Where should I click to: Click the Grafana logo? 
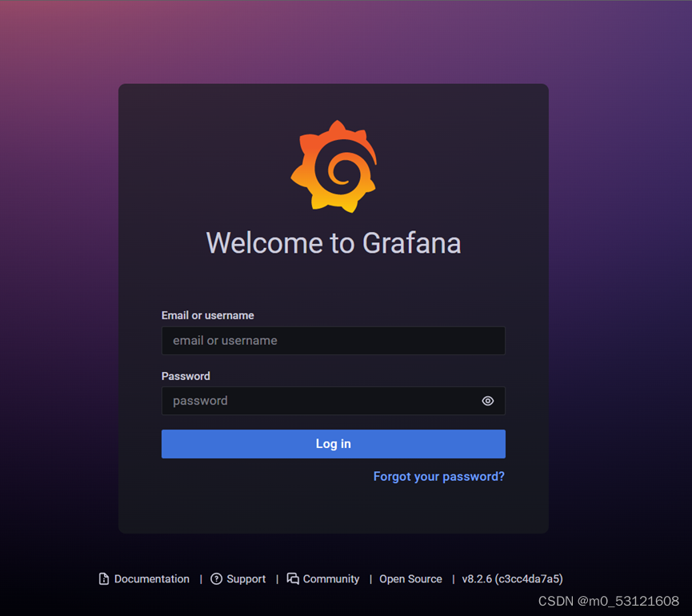click(x=334, y=166)
